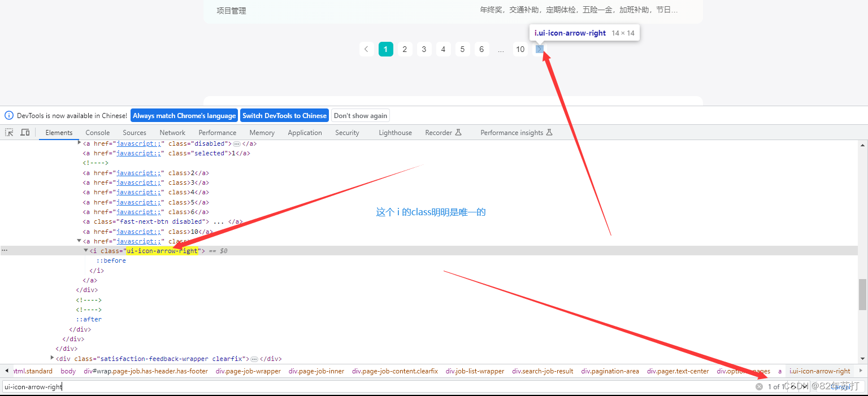Click the Switch DevTools to Chinese button
Image resolution: width=868 pixels, height=396 pixels.
284,115
